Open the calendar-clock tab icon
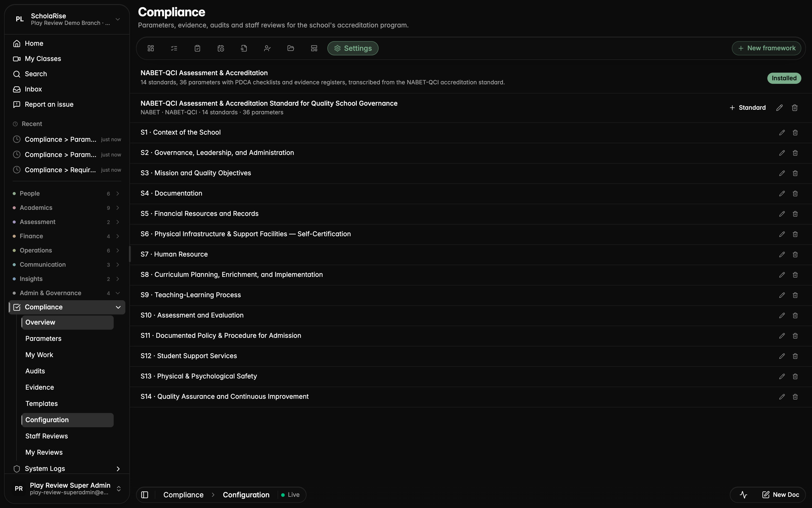 pos(221,48)
